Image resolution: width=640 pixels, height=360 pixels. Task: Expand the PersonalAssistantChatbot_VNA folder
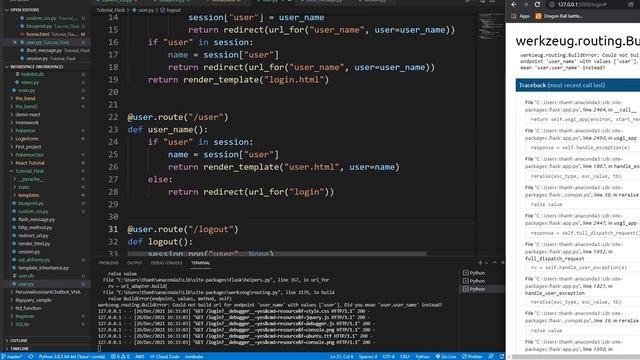pos(47,292)
